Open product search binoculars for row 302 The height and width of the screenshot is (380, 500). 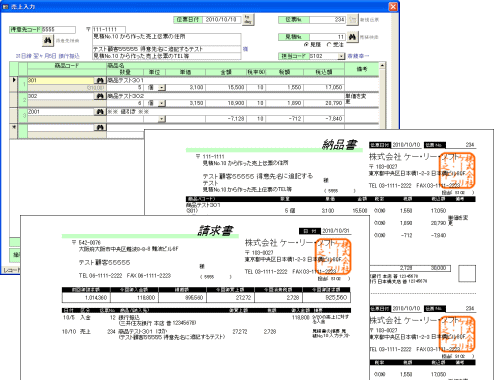pyautogui.click(x=99, y=96)
